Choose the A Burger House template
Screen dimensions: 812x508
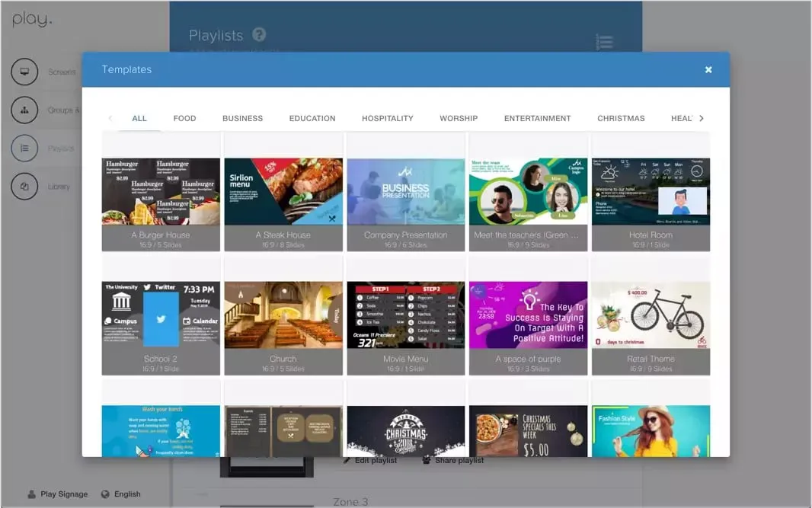(161, 200)
